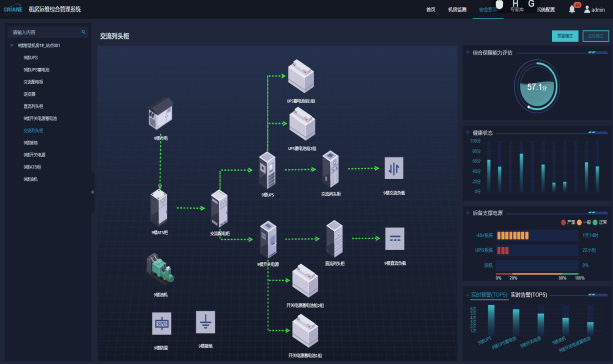Select the ATS cabinet tree item

[x=32, y=167]
